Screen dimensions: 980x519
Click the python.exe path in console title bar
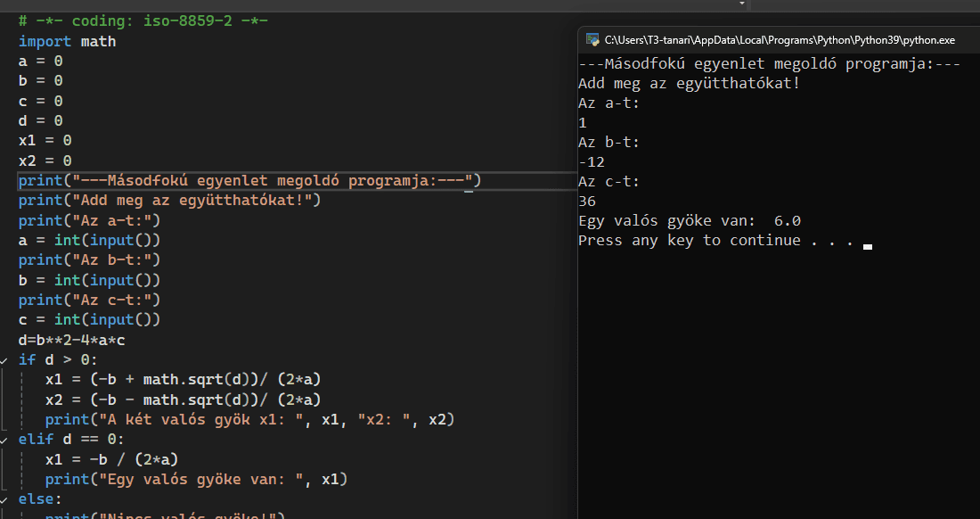tap(780, 40)
